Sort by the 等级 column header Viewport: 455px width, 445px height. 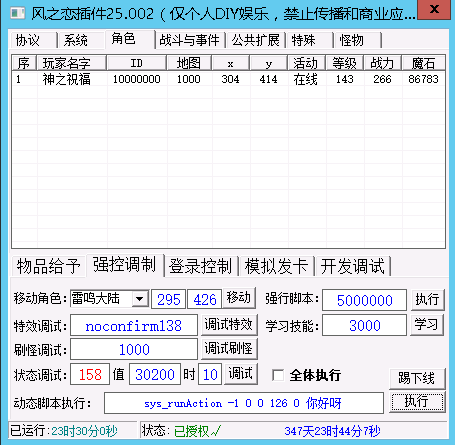point(345,63)
